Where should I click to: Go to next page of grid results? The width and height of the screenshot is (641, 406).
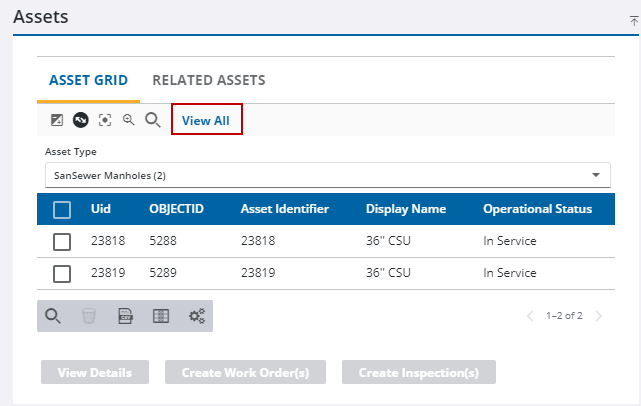tap(598, 316)
